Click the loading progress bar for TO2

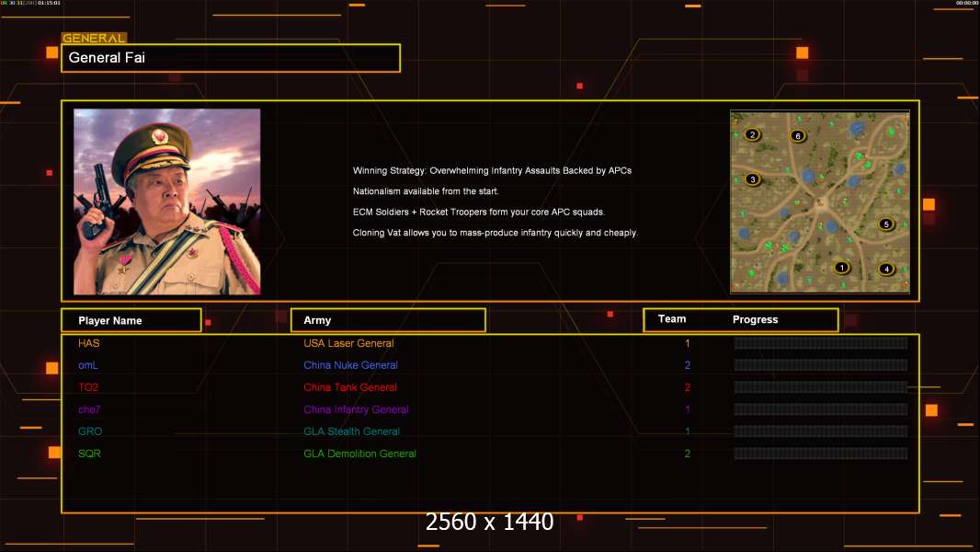click(821, 387)
